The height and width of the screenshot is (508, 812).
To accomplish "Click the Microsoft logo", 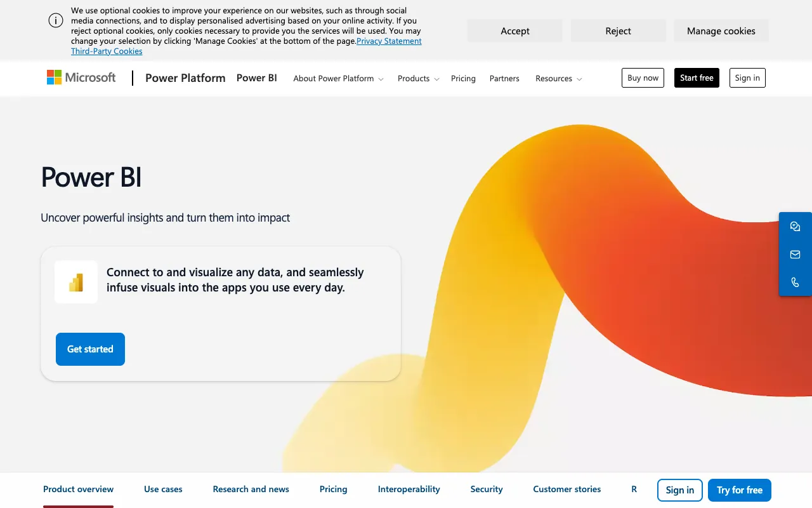I will (x=81, y=77).
